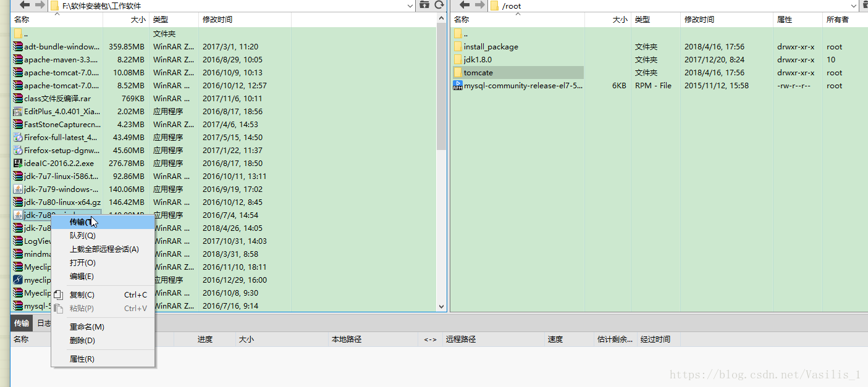This screenshot has height=387, width=868.
Task: Select the mysql-5 archive icon
Action: click(x=18, y=306)
